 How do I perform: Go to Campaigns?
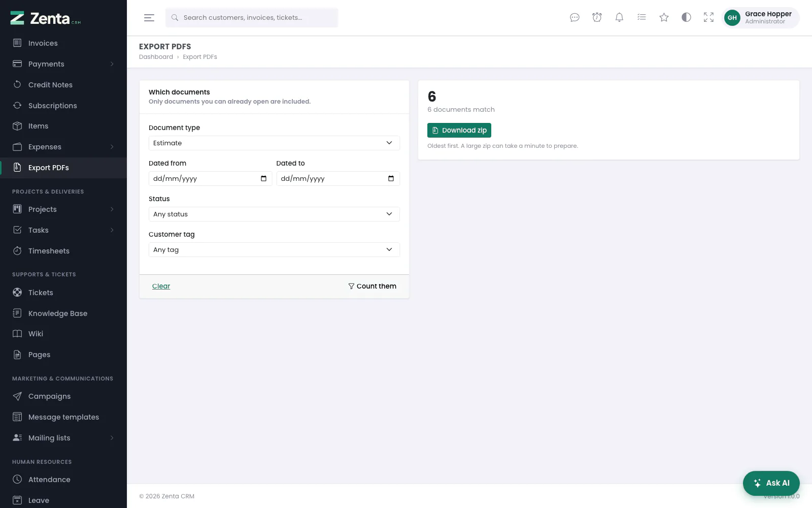coord(63,396)
